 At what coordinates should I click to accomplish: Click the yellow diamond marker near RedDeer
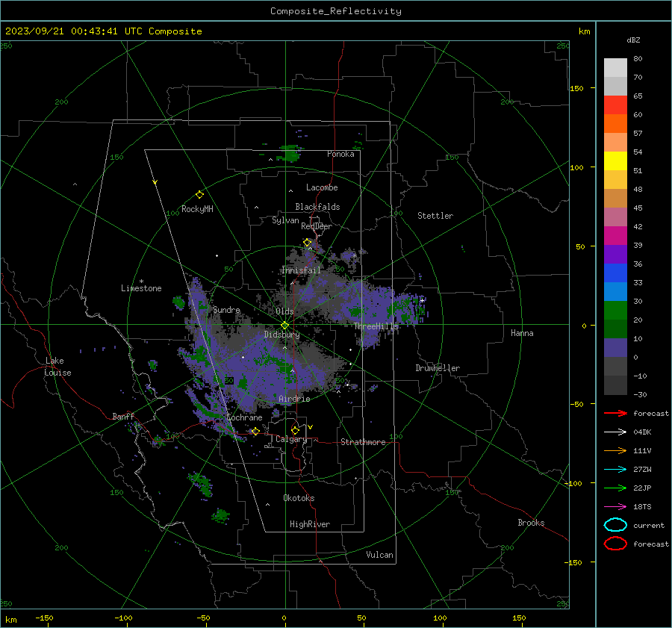coord(307,243)
